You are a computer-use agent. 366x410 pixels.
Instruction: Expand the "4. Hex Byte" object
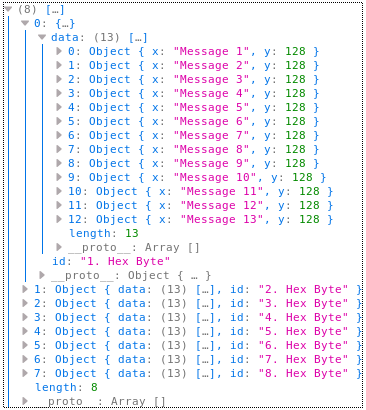[x=25, y=317]
